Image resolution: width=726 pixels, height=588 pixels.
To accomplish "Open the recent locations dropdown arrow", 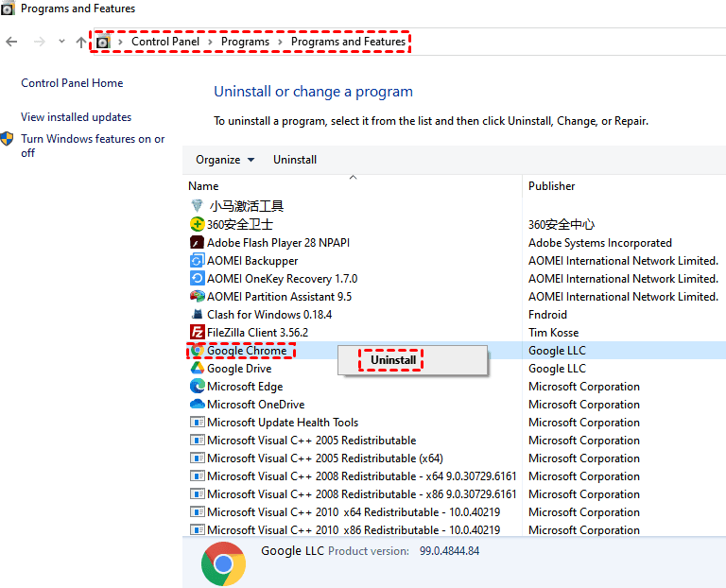I will pyautogui.click(x=61, y=42).
